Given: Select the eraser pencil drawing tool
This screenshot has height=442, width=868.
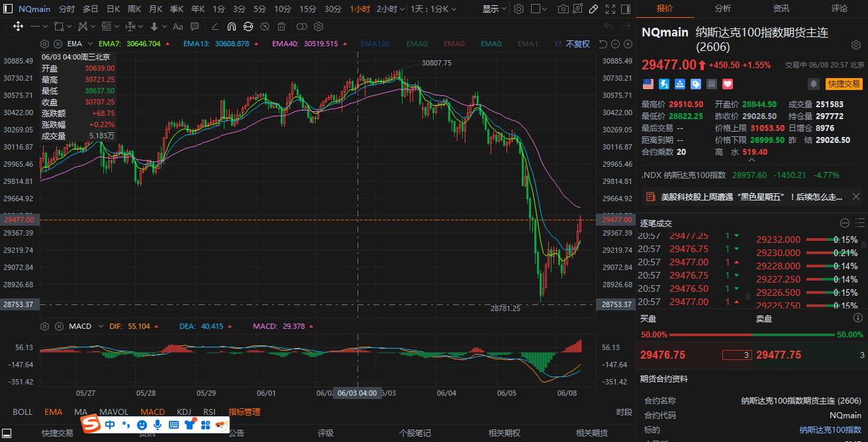Looking at the screenshot, I should point(215,26).
